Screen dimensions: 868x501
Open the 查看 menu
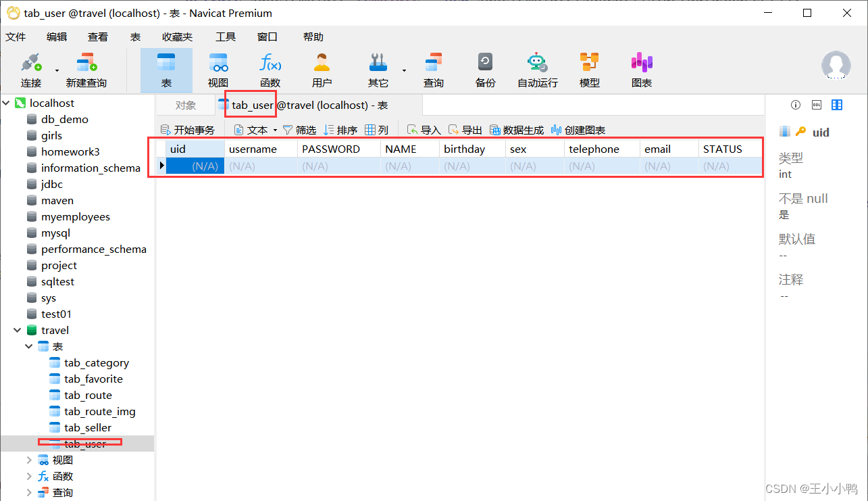(98, 37)
